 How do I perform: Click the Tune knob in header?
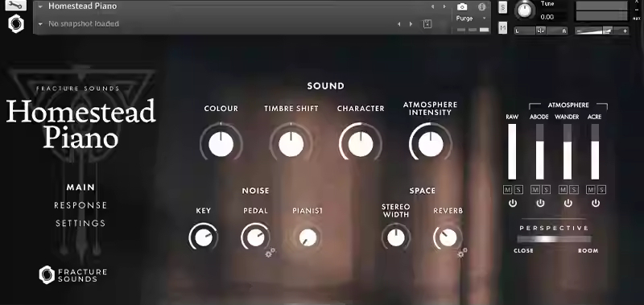click(525, 10)
